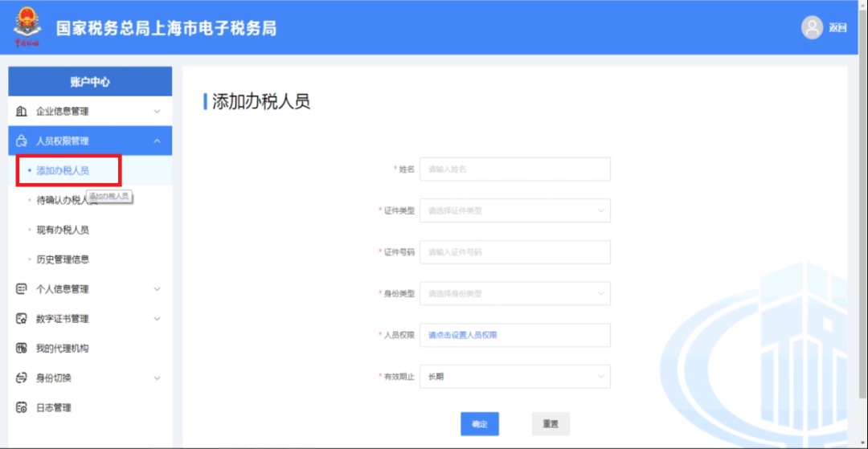Click the 人员权限管理 lock icon
This screenshot has height=449, width=868.
tap(22, 141)
